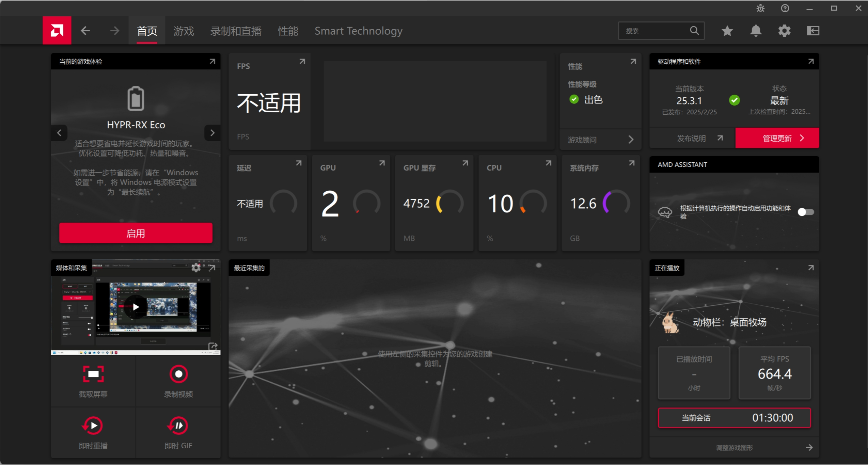868x465 pixels.
Task: Switch to the 游戏 tab
Action: pos(184,31)
